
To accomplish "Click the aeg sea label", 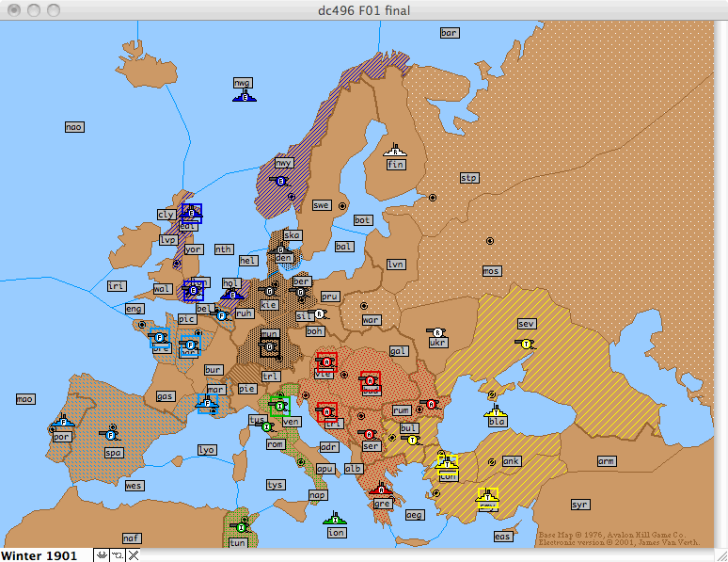I will click(x=414, y=515).
